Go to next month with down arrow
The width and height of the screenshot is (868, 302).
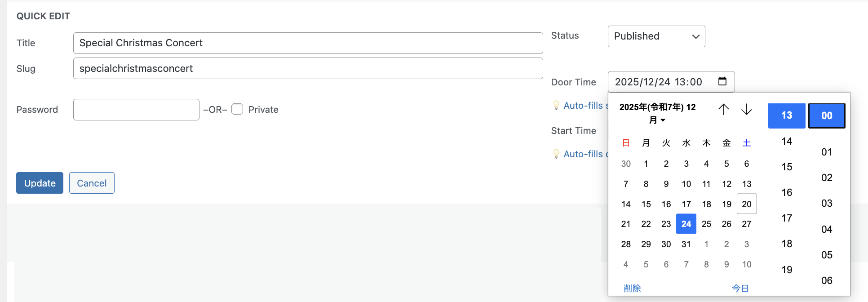tap(746, 109)
